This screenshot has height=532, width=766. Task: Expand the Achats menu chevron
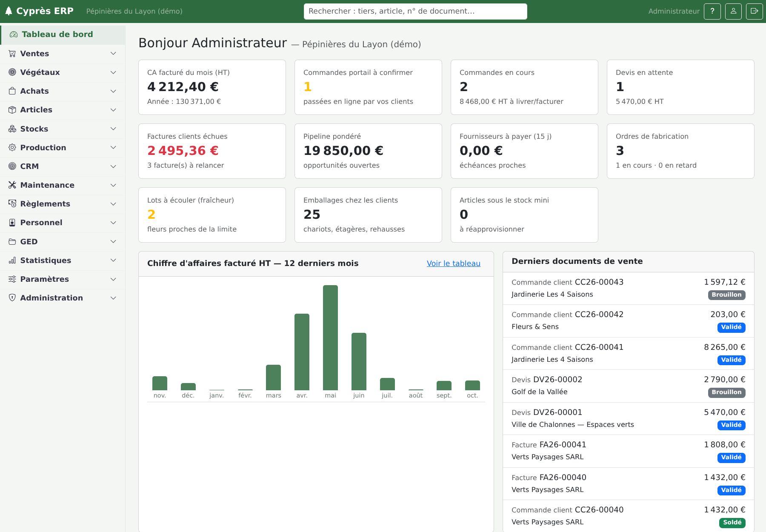113,91
